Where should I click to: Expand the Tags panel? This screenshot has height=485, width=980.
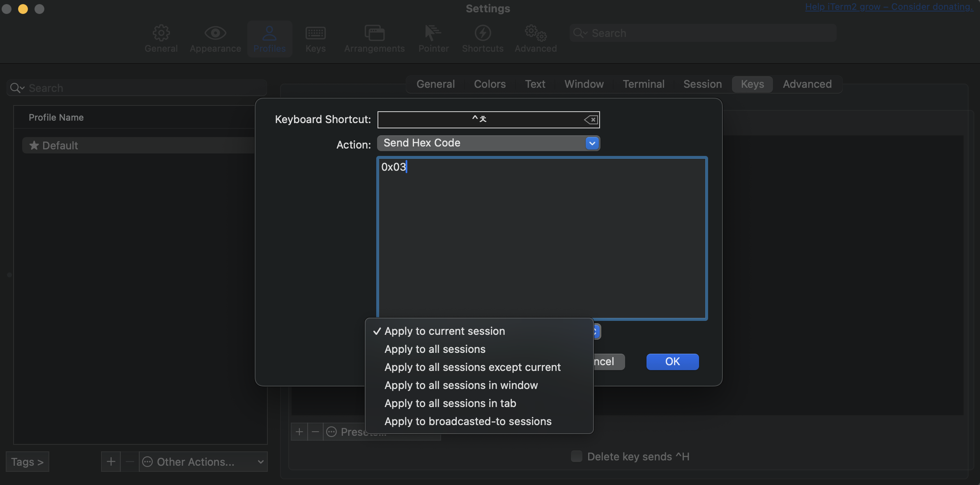click(27, 462)
